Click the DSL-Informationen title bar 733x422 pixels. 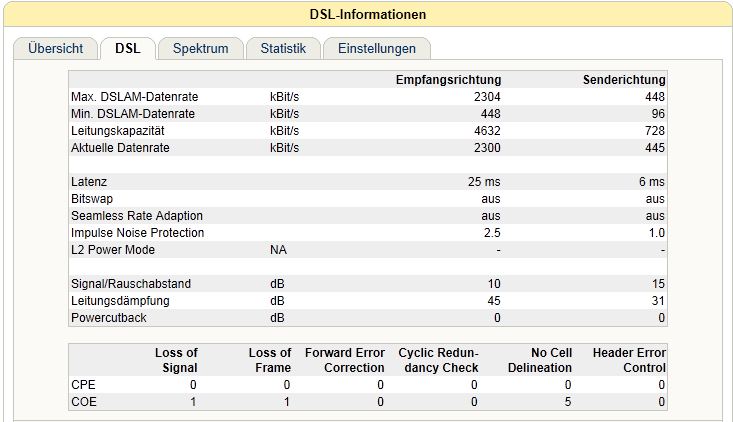367,14
